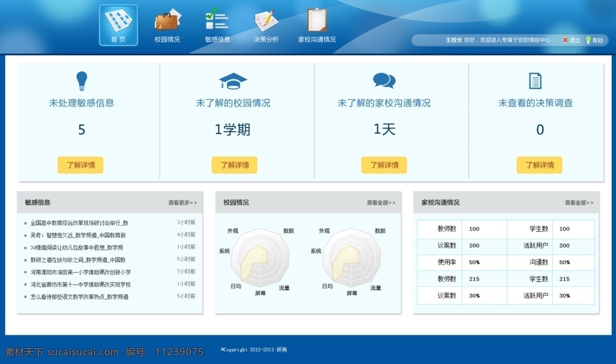The height and width of the screenshot is (364, 616).
Task: Click the 未了解的家校沟通情况 card title
Action: click(x=384, y=103)
